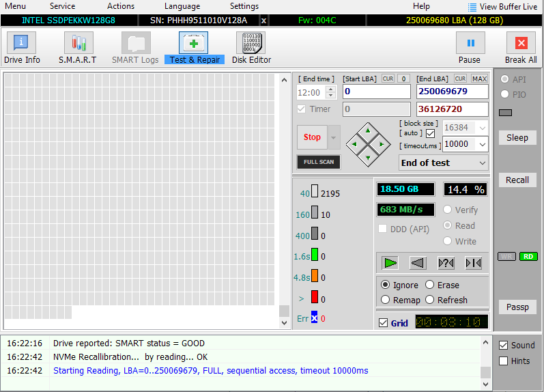This screenshot has height=392, width=544.
Task: Click the butterfly seek scan button
Action: (x=473, y=263)
